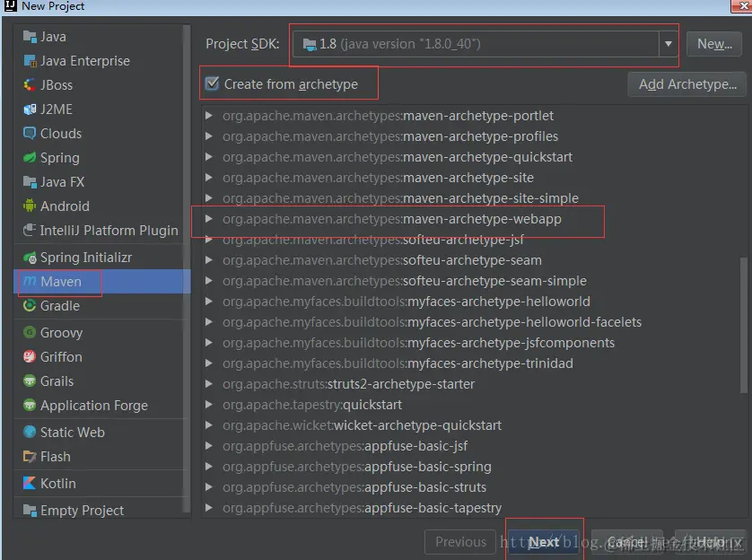This screenshot has width=752, height=560.
Task: Select Android project type label
Action: click(65, 206)
